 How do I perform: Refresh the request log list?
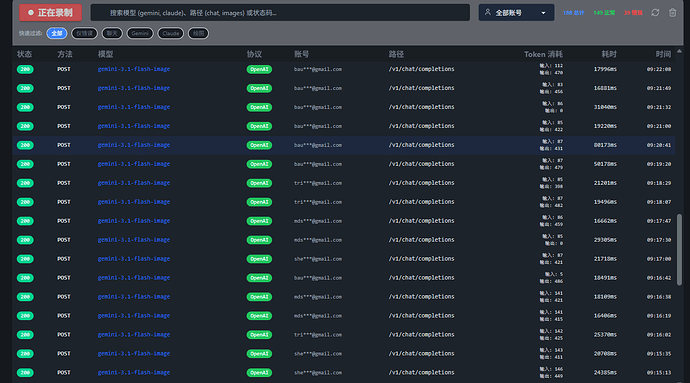pos(655,13)
